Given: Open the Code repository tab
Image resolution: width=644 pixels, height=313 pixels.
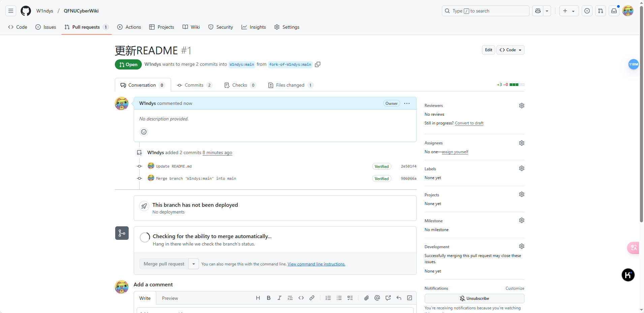Looking at the screenshot, I should coord(18,27).
